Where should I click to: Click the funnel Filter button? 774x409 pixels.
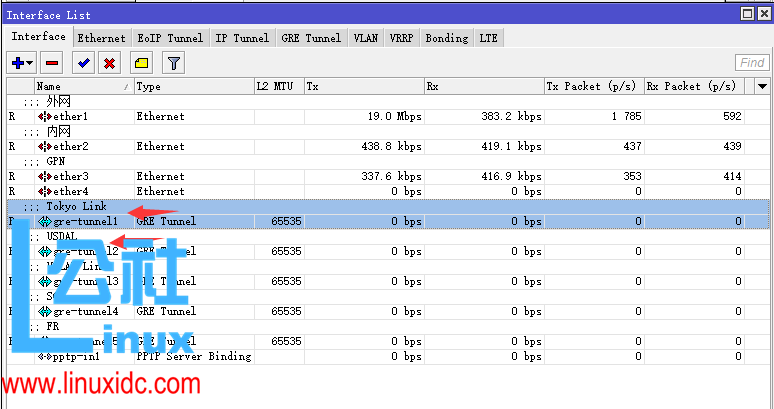[173, 63]
